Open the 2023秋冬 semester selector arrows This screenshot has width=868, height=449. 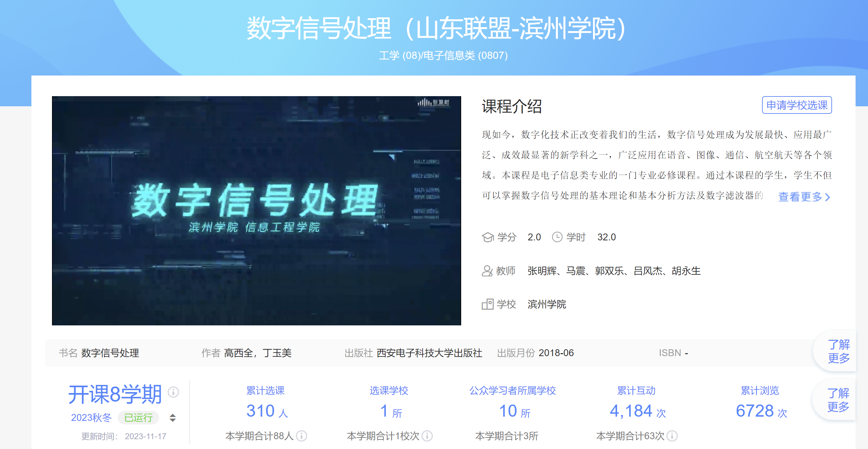(x=173, y=418)
